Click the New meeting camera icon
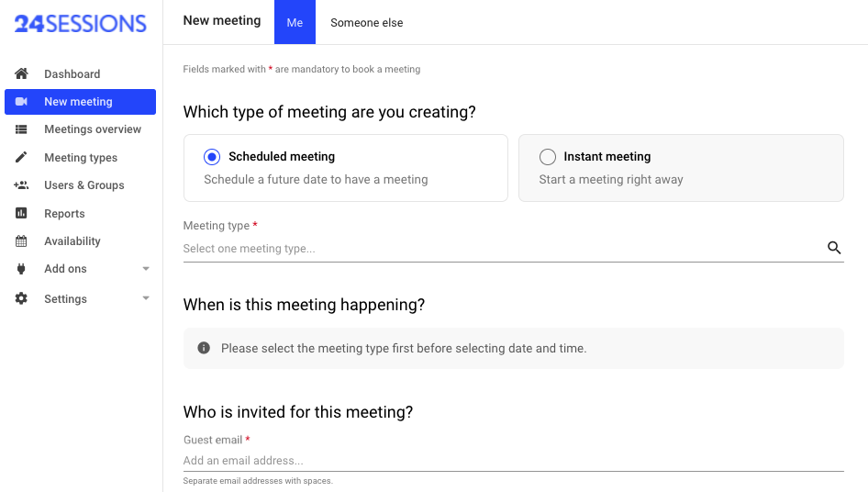 [x=22, y=102]
